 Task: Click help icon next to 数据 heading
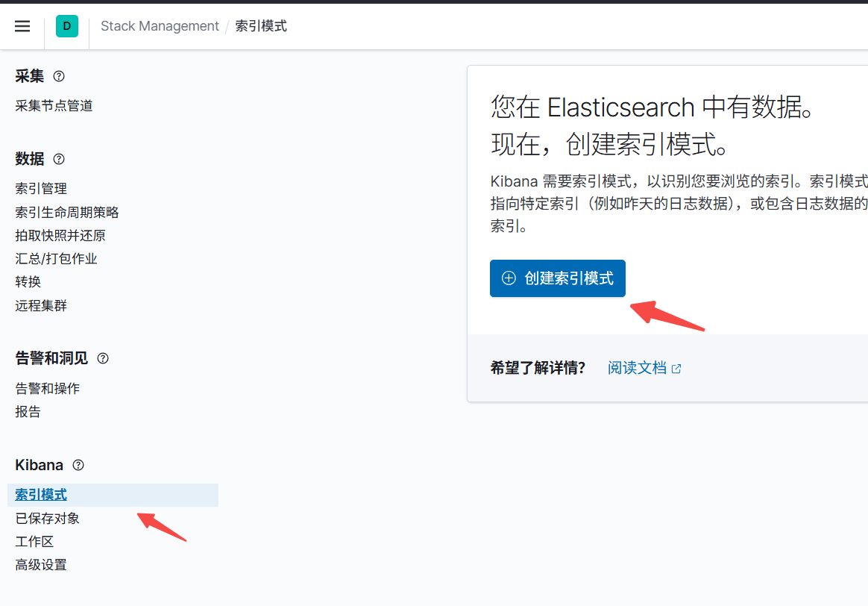click(x=59, y=160)
